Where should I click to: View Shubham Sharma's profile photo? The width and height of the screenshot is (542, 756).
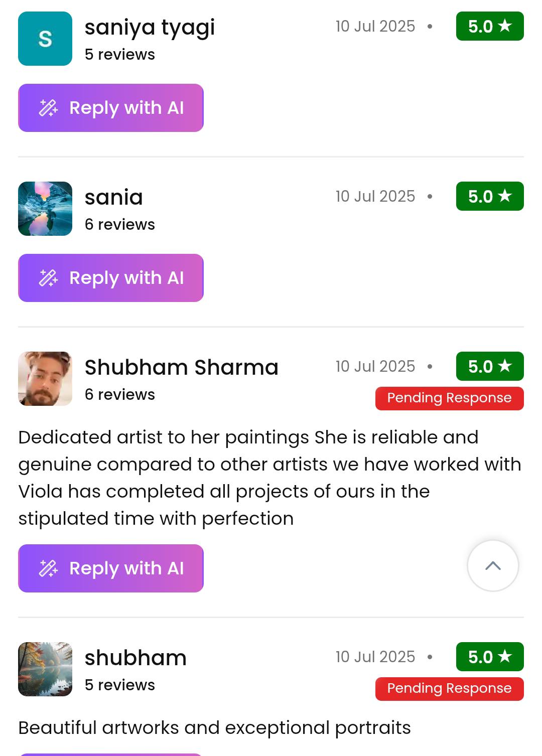(45, 379)
